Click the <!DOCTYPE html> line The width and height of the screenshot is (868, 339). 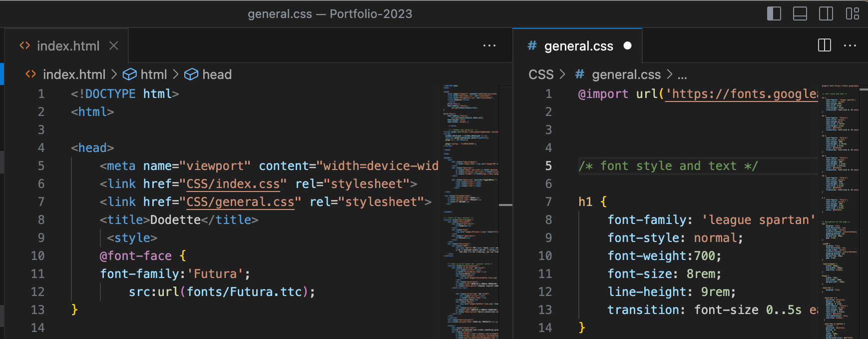(x=125, y=94)
